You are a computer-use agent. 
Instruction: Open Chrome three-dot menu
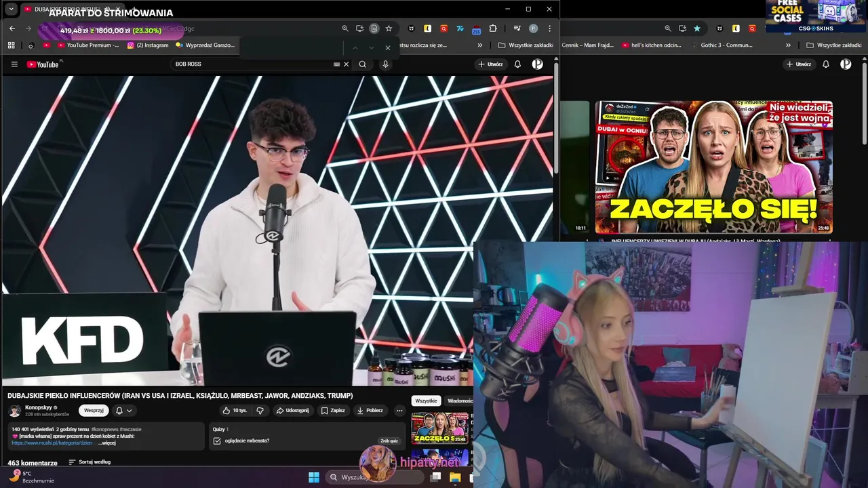click(549, 28)
